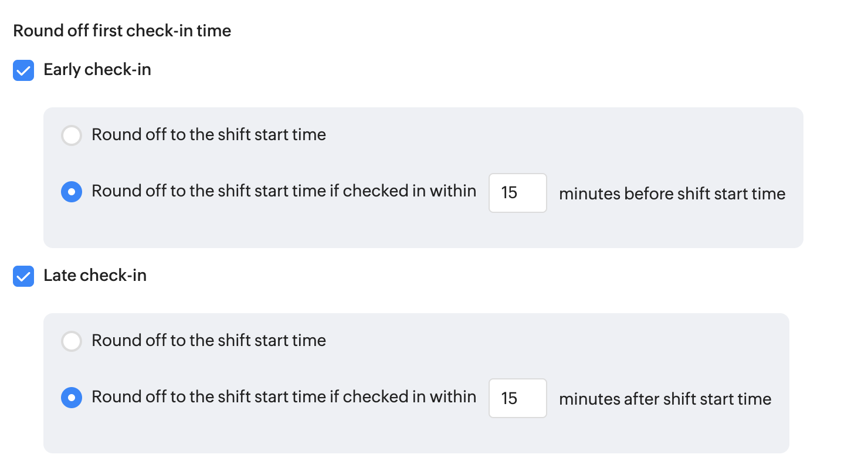Click the white checkmark beside Late check-in

coord(23,276)
